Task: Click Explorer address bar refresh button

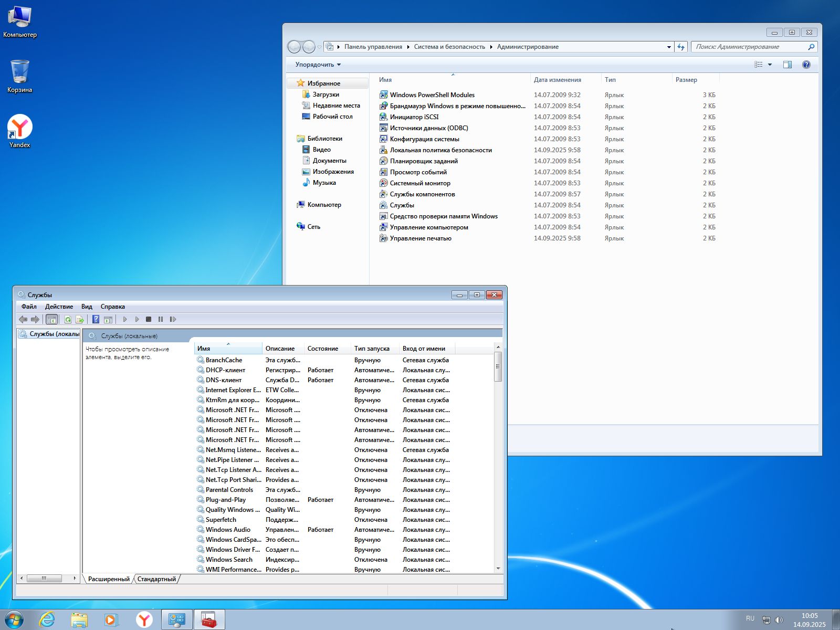Action: click(x=681, y=47)
